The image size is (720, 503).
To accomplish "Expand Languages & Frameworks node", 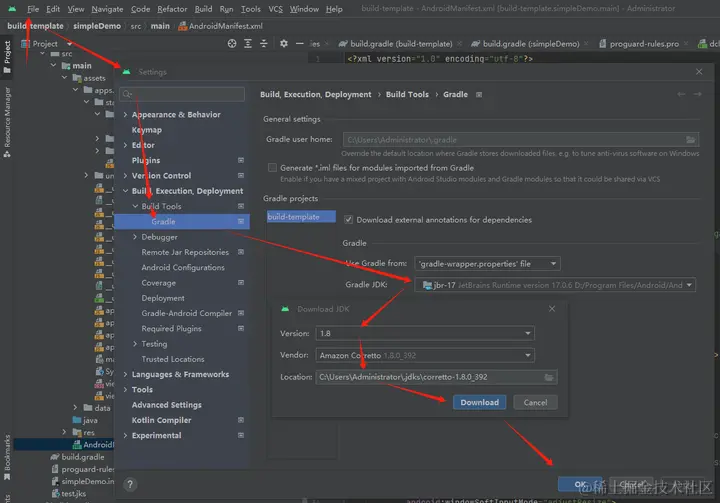I will click(125, 374).
